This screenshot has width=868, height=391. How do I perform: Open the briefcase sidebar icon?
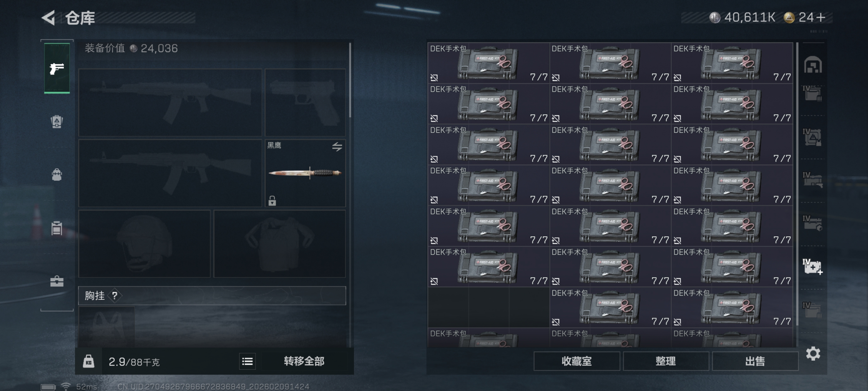tap(57, 281)
